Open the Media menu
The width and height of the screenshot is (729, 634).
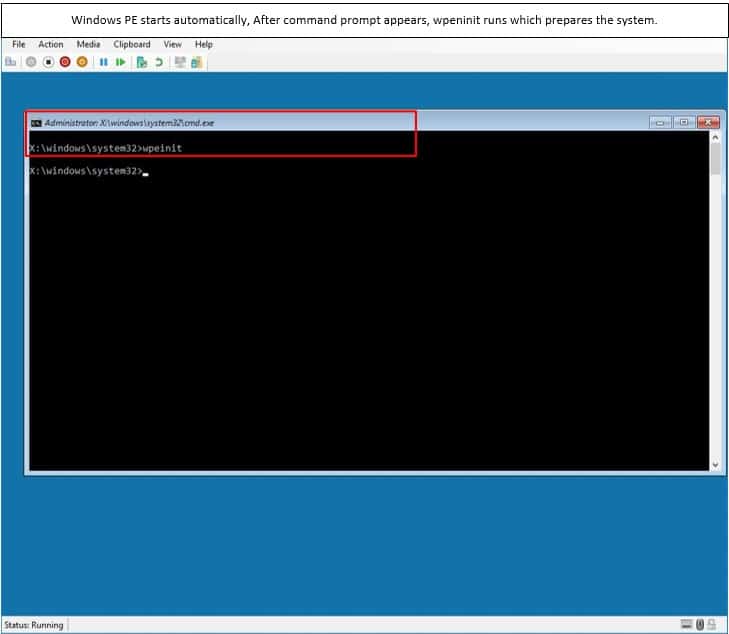pos(88,44)
